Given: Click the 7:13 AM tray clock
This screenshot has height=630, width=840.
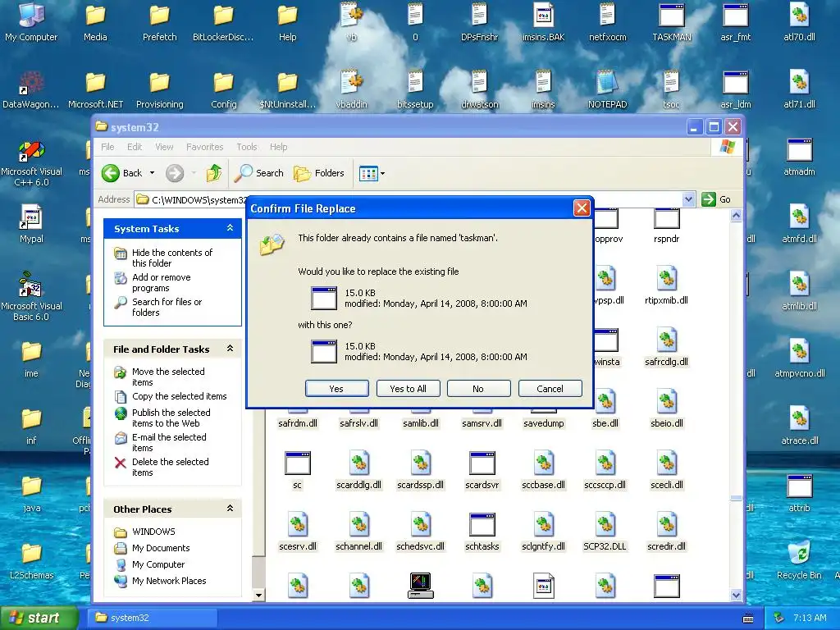Looking at the screenshot, I should pyautogui.click(x=810, y=618).
